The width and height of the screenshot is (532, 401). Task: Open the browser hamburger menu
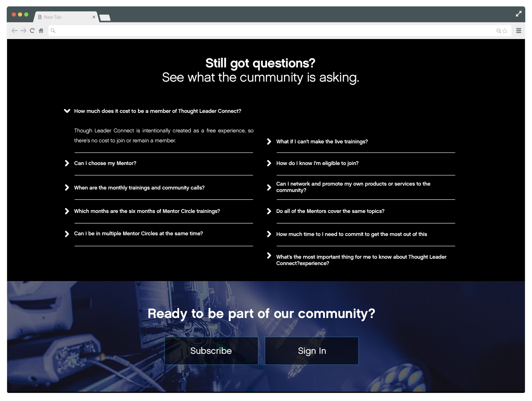pyautogui.click(x=519, y=31)
